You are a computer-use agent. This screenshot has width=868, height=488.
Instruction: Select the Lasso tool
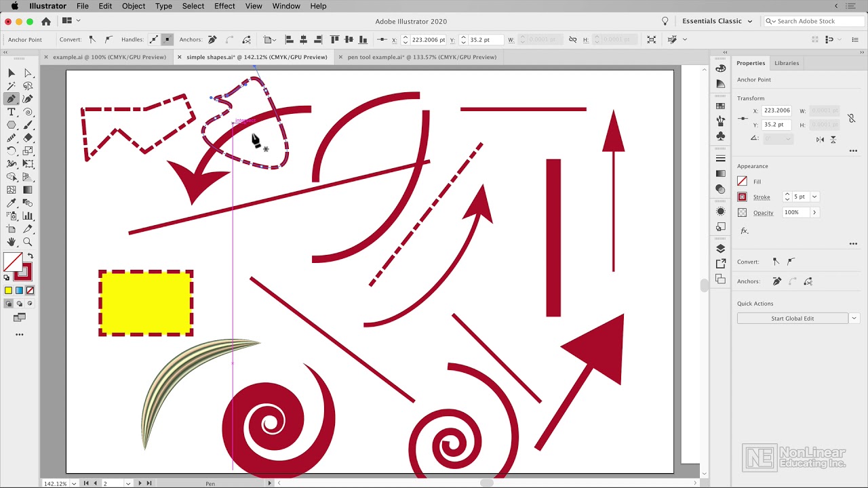click(x=28, y=86)
